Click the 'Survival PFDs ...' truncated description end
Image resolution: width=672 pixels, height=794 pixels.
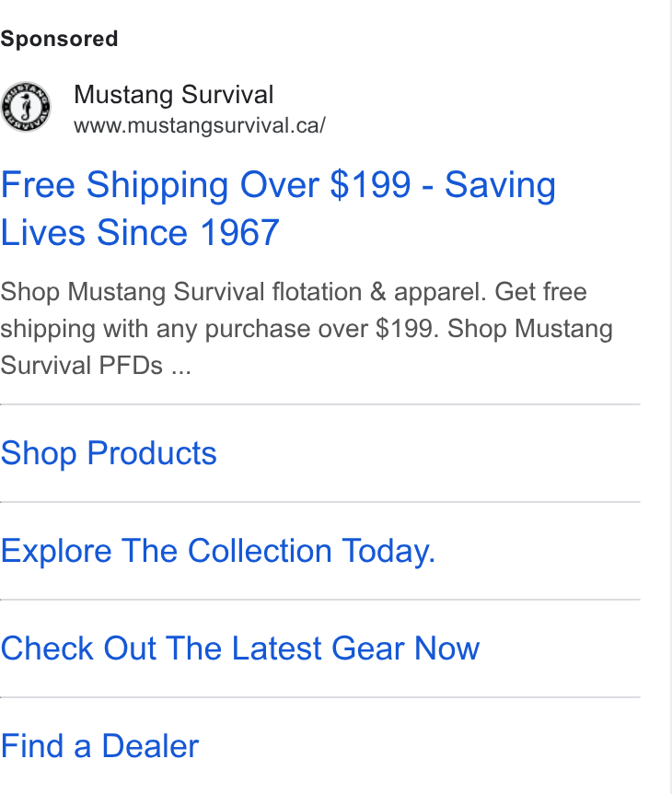(96, 366)
